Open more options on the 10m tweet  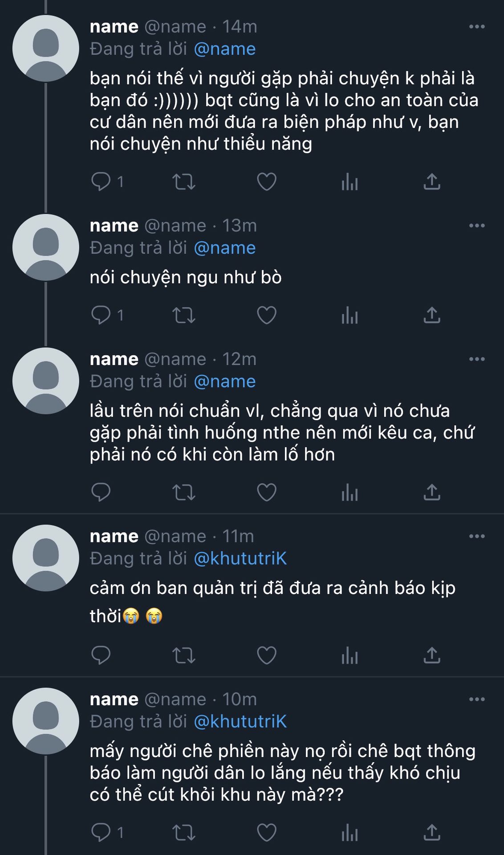pyautogui.click(x=477, y=699)
